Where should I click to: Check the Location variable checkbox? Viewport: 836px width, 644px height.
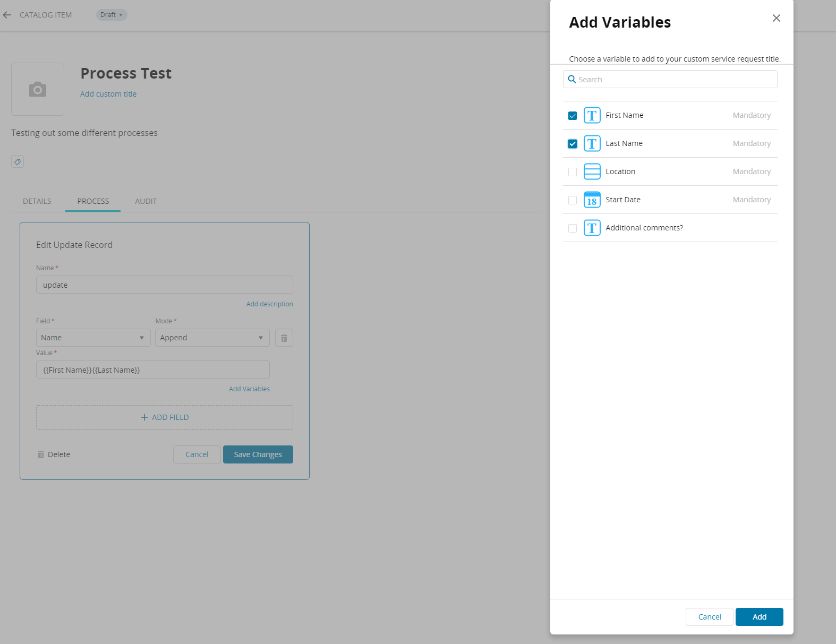click(573, 172)
